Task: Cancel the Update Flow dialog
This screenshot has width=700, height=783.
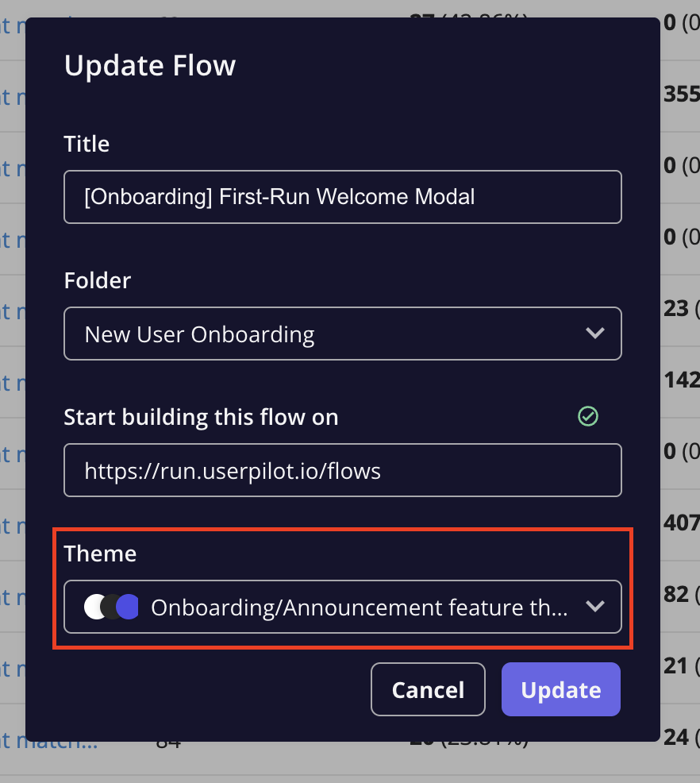Action: 428,689
